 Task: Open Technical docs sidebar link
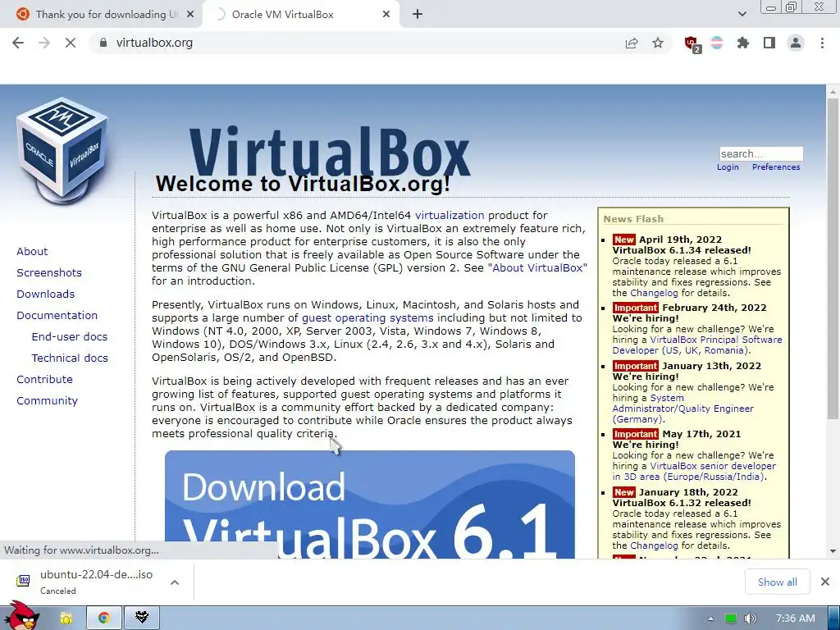70,358
